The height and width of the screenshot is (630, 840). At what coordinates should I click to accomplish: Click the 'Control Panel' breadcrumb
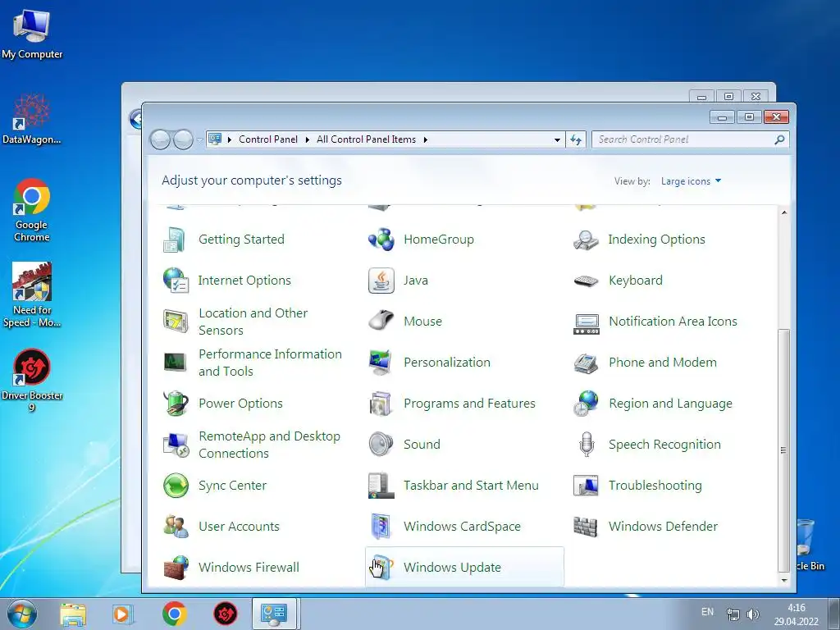(268, 139)
